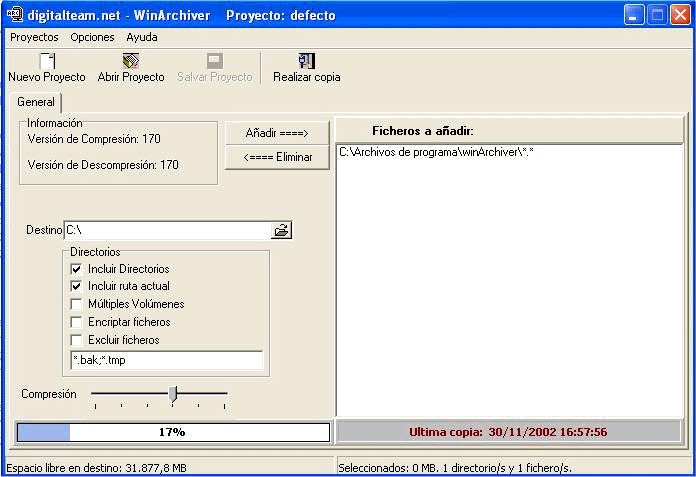Click Espacio libre en destino status text

(x=96, y=468)
